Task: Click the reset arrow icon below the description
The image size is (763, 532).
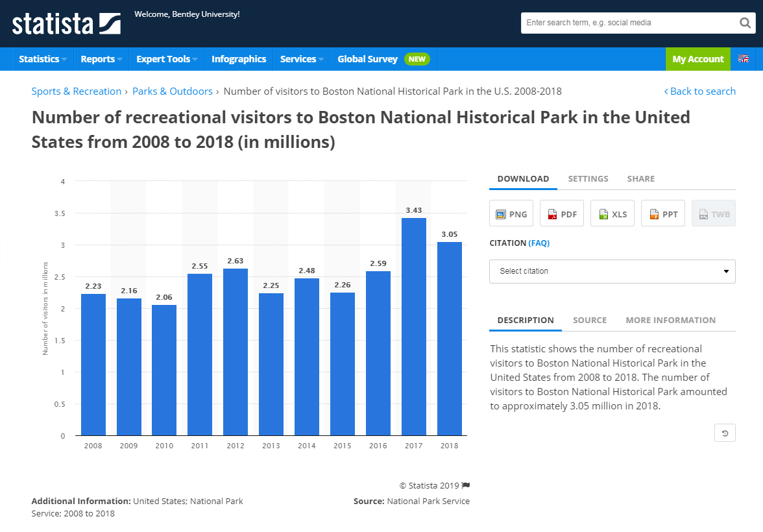Action: 725,432
